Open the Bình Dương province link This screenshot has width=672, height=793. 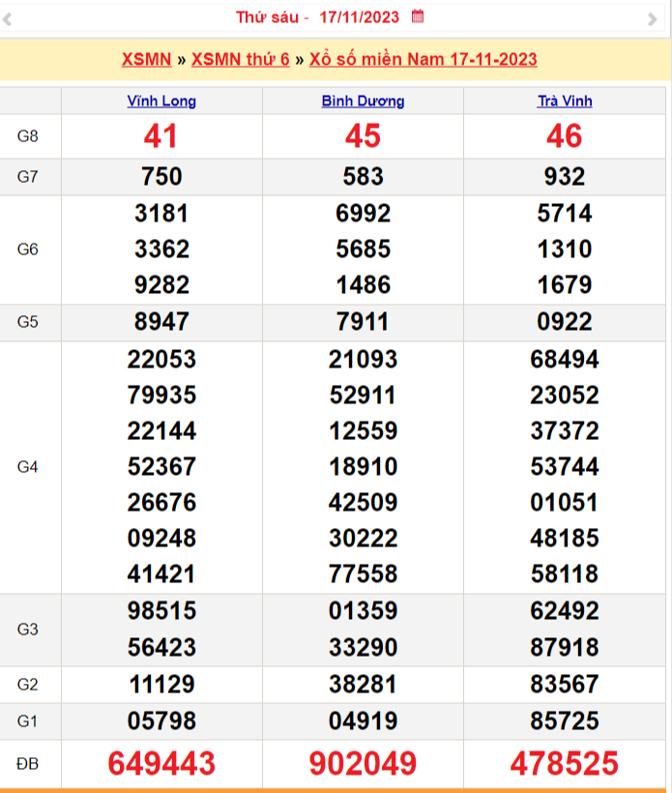pyautogui.click(x=363, y=101)
